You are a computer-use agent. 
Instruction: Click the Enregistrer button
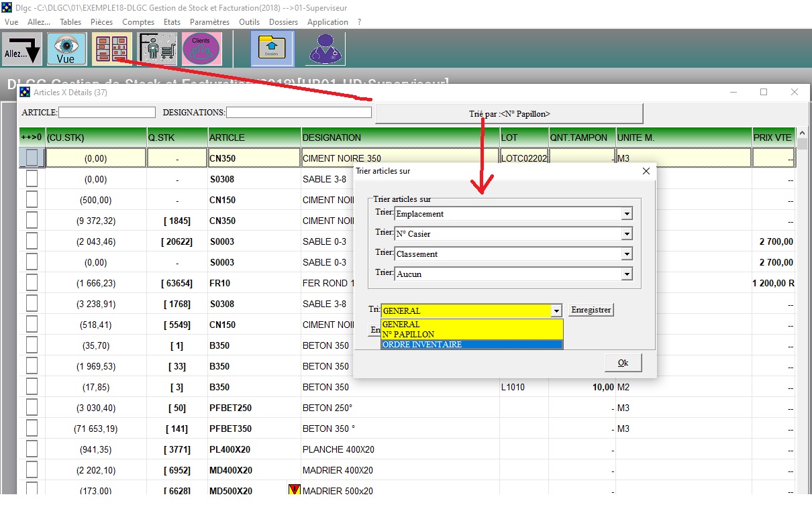[591, 311]
